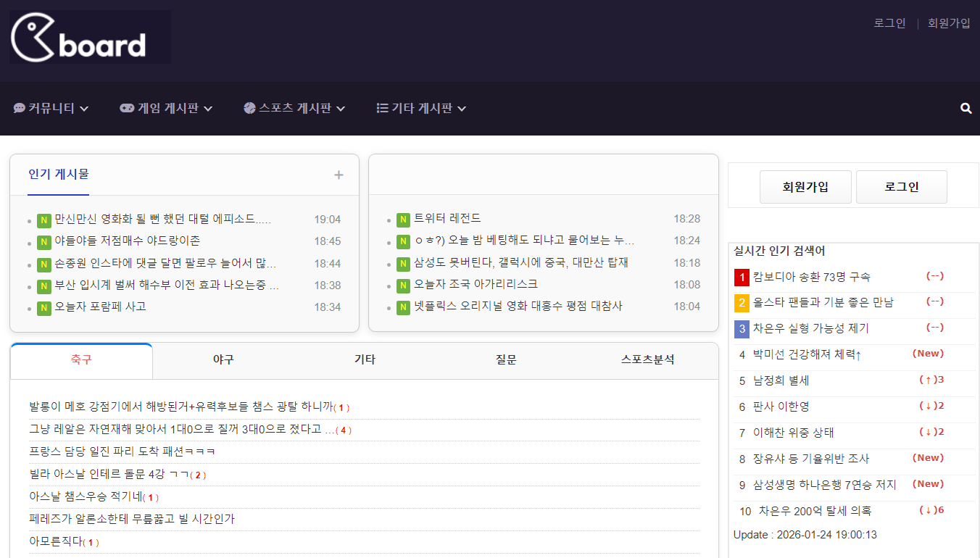Switch to the 질문 tab
Screen dimensions: 980x558
(x=506, y=360)
